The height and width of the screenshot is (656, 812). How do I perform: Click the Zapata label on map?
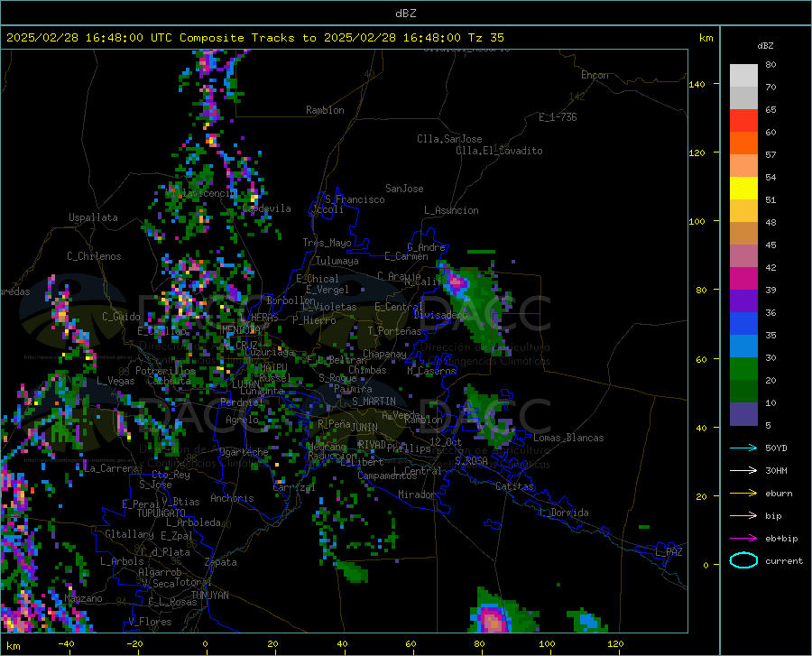coord(221,562)
